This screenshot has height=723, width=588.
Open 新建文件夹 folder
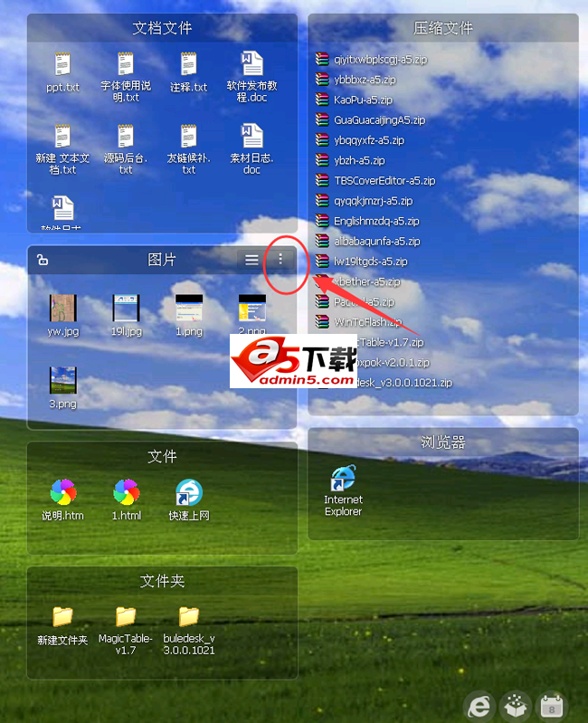tap(62, 616)
